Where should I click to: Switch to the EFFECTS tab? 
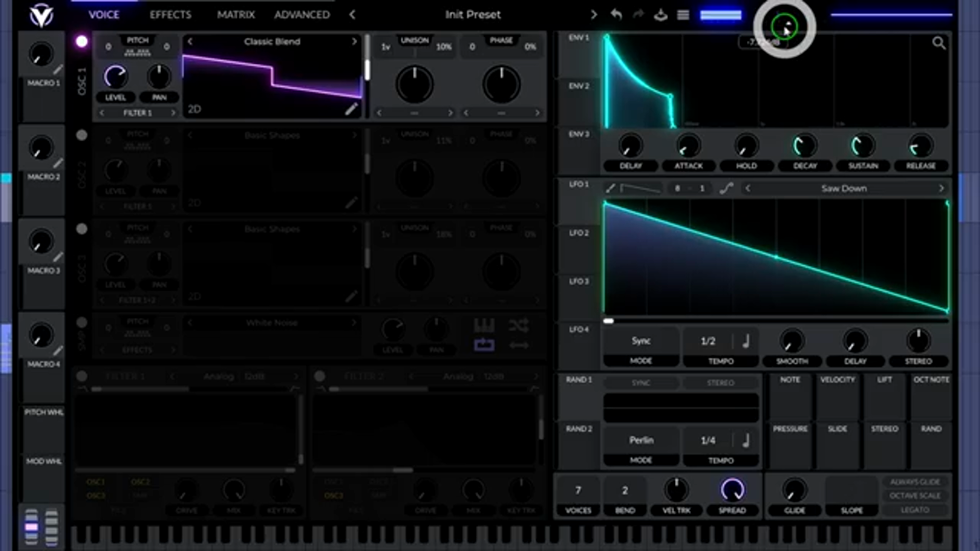click(170, 15)
